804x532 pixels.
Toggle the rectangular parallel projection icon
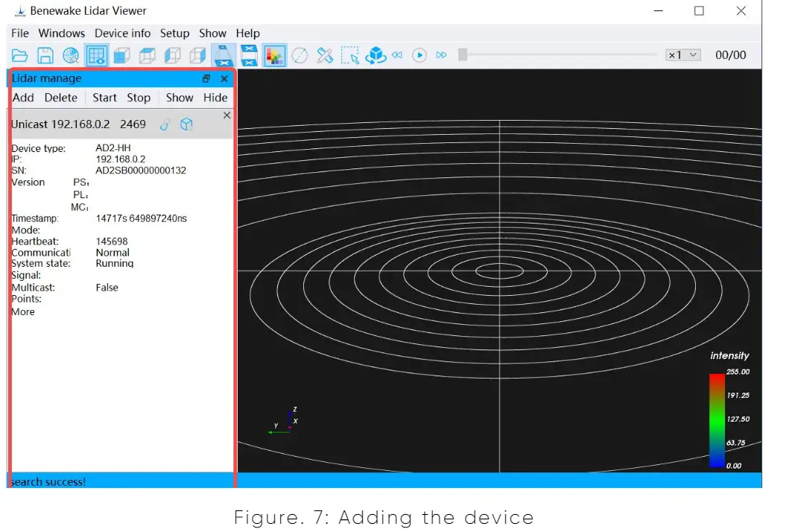(x=249, y=55)
